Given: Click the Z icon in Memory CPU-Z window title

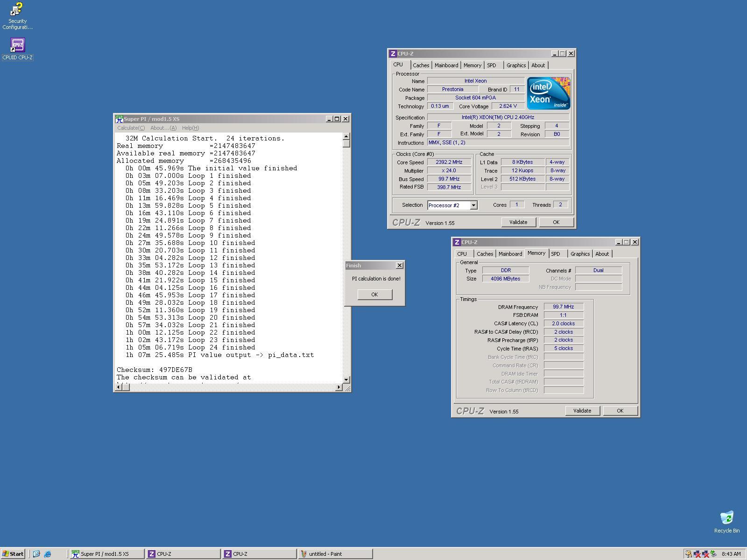Looking at the screenshot, I should click(457, 242).
